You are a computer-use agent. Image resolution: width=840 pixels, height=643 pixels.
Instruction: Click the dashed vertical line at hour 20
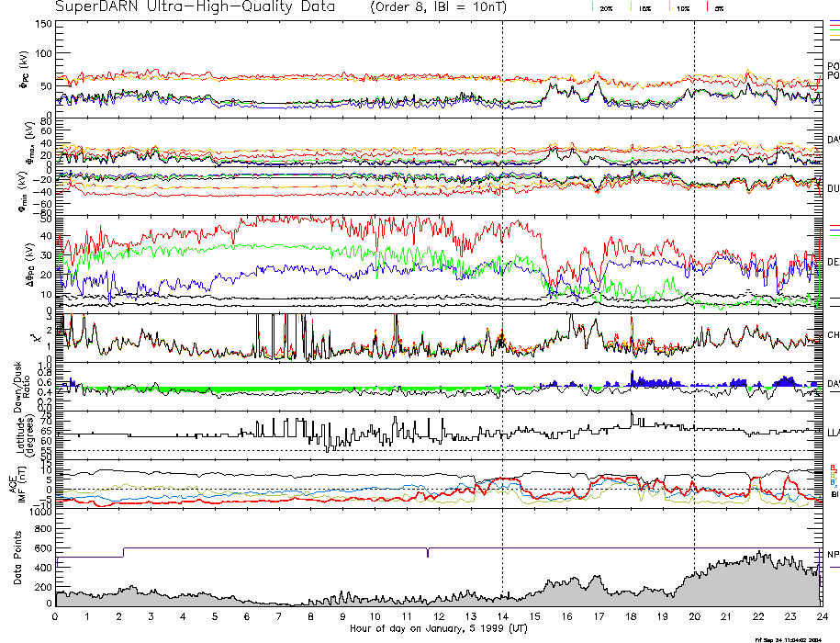(x=694, y=276)
